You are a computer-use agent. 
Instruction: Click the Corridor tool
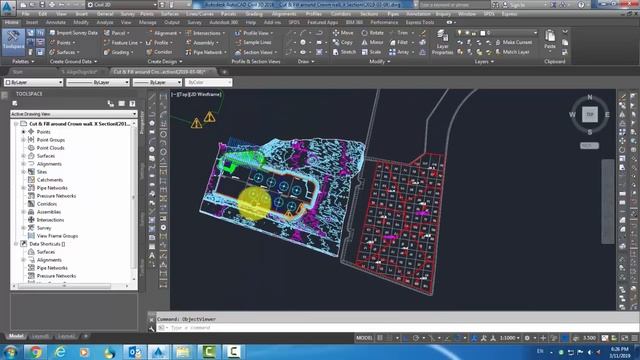[159, 52]
